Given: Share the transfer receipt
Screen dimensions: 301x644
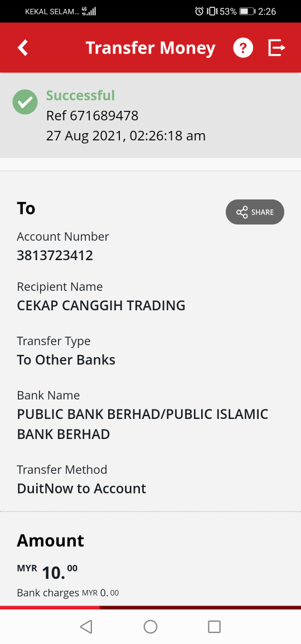Looking at the screenshot, I should point(255,212).
